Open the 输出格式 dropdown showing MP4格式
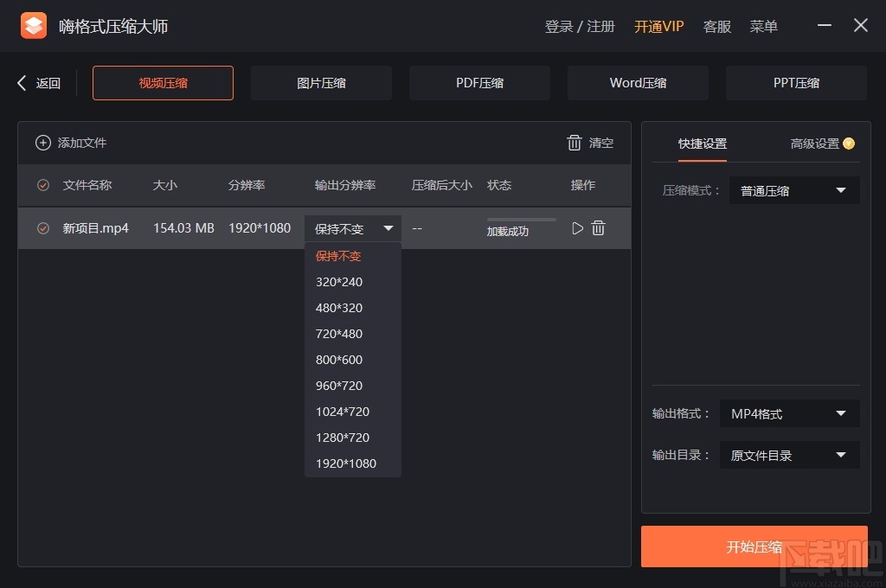 (788, 413)
